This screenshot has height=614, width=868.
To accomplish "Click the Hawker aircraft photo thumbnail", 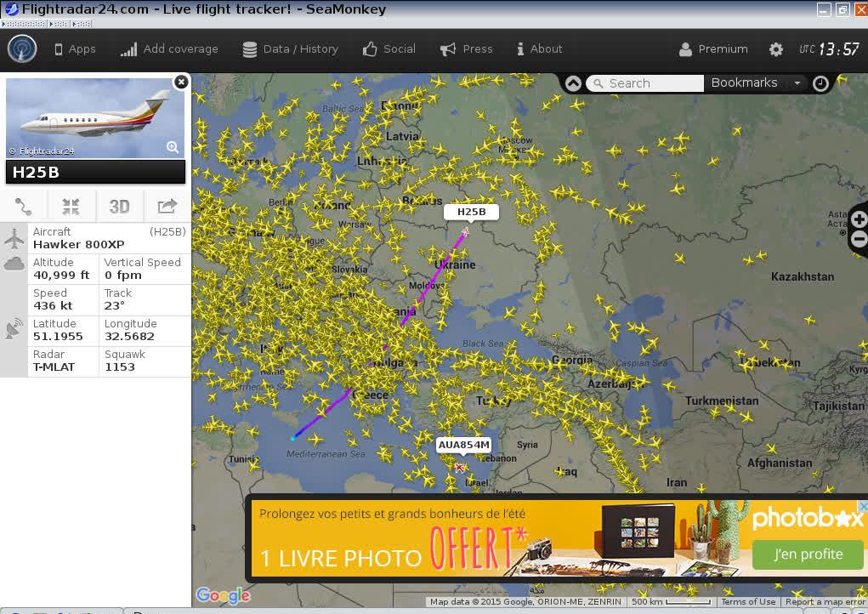I will (x=95, y=118).
